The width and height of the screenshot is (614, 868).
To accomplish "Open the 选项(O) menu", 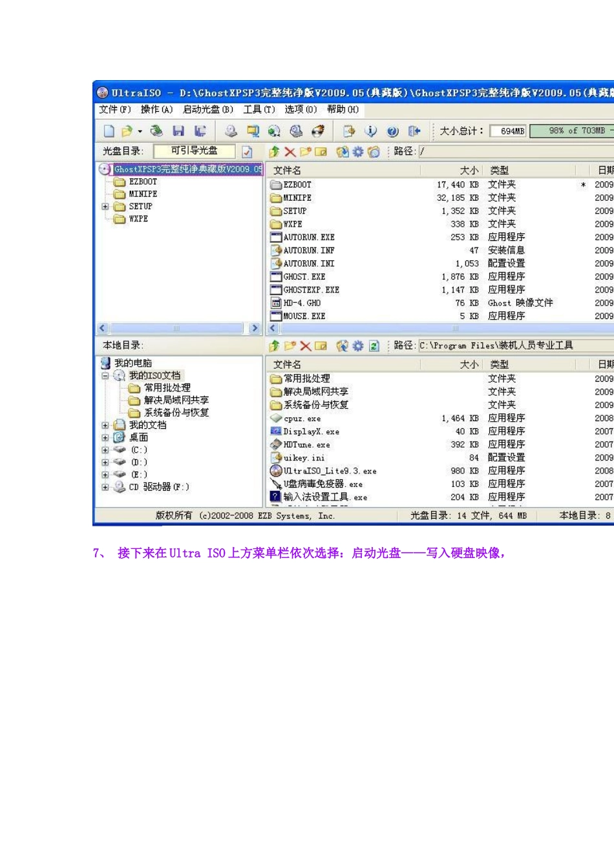I will coord(301,110).
